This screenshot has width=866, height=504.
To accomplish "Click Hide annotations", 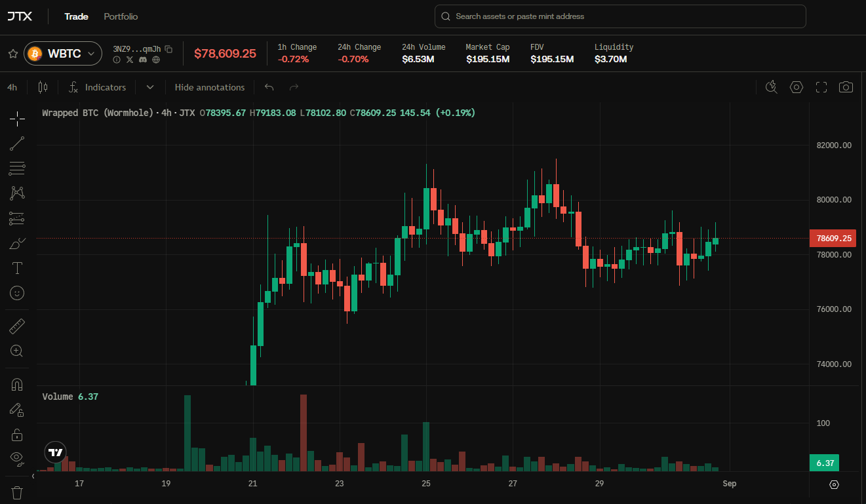I will 210,87.
